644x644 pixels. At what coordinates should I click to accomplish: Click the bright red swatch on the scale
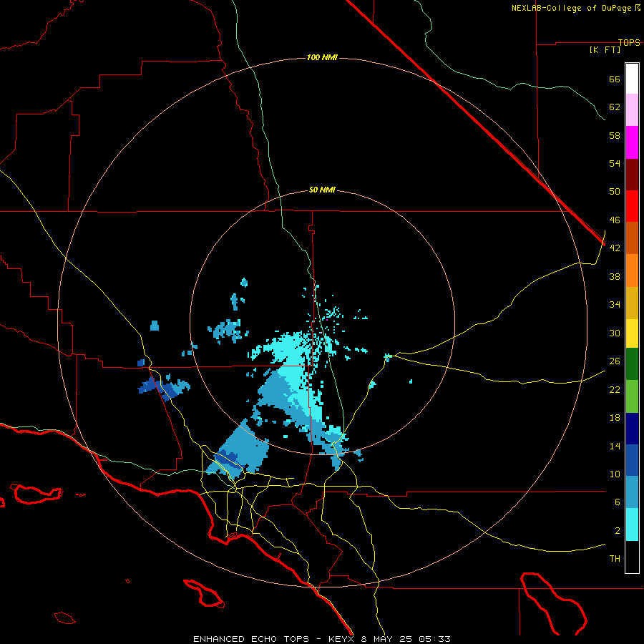pos(632,206)
